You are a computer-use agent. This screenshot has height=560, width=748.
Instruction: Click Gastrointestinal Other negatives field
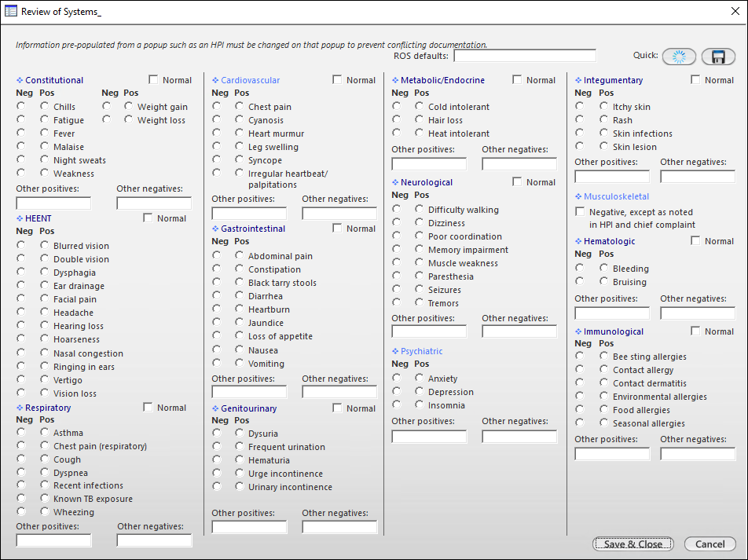[x=339, y=392]
